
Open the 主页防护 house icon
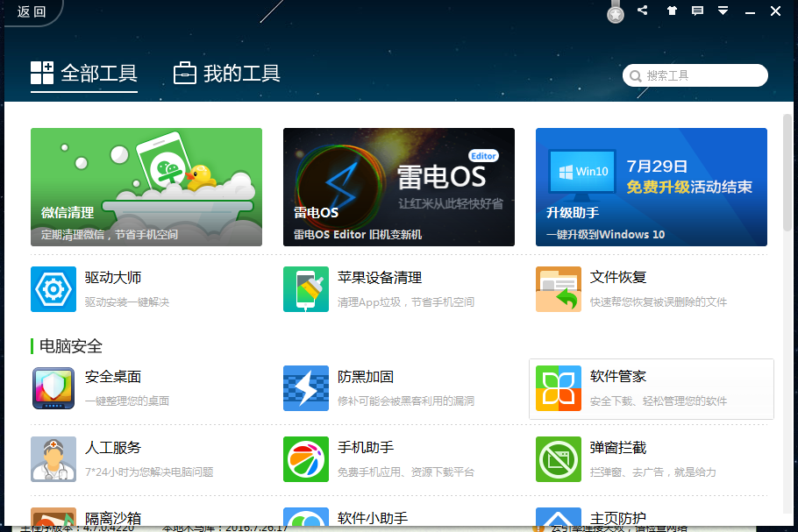point(559,516)
